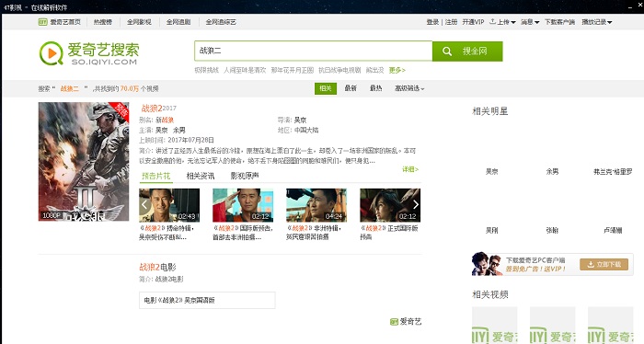Open the 正式国际版预告 clip title link
644x344 pixels.
coord(389,233)
